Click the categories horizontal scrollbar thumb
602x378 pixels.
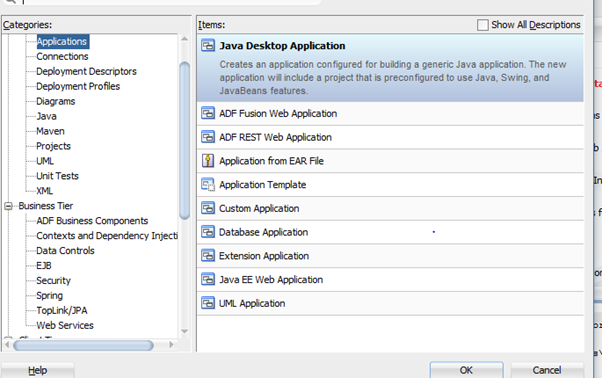[83, 346]
